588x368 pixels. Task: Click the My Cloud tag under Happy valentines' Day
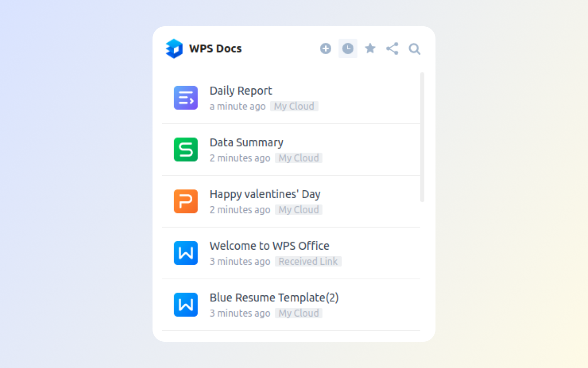(299, 210)
